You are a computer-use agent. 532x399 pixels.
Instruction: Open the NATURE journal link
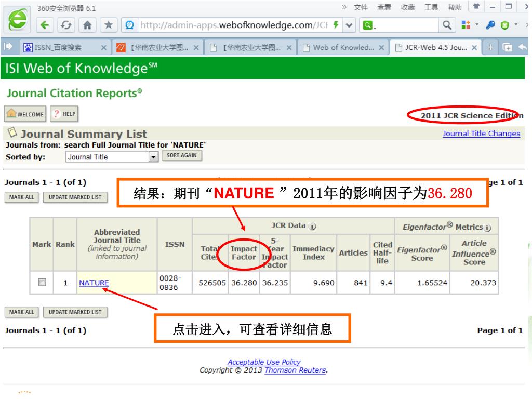click(94, 283)
